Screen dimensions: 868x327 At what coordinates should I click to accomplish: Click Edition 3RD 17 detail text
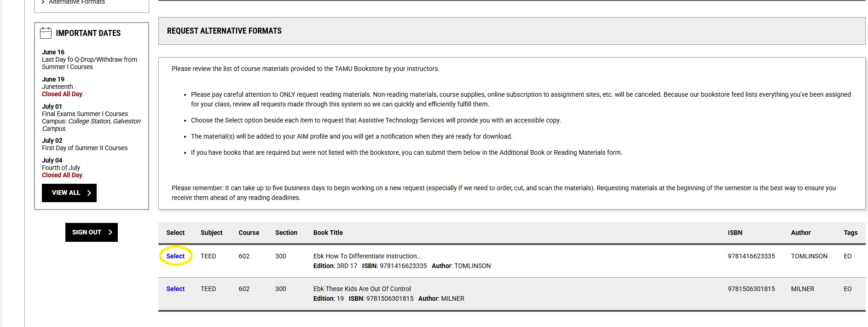pyautogui.click(x=335, y=266)
